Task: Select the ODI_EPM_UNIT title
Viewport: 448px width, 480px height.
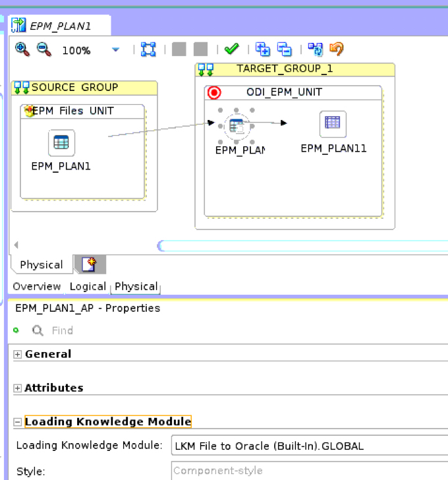Action: pyautogui.click(x=284, y=92)
